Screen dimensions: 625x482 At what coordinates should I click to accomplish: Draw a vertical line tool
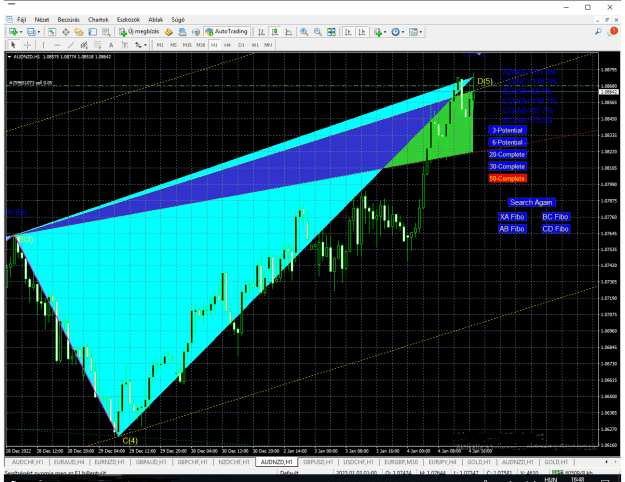click(43, 45)
